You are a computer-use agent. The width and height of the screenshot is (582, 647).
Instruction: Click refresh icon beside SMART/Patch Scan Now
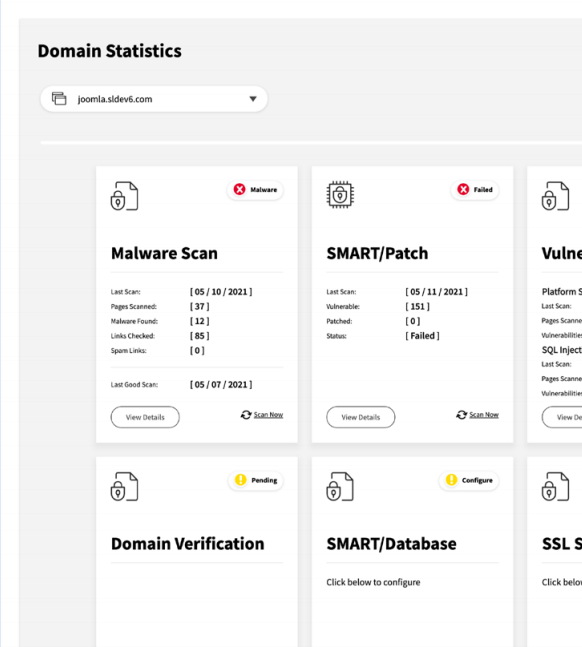461,415
